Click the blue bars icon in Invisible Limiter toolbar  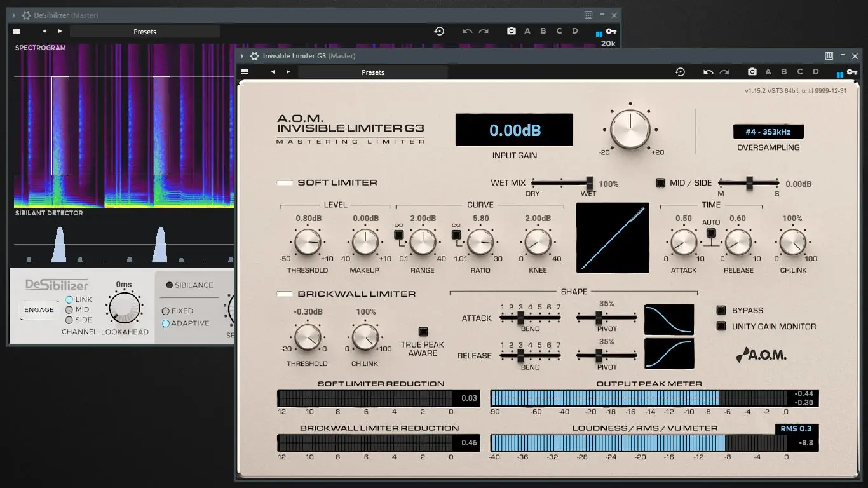tap(840, 74)
